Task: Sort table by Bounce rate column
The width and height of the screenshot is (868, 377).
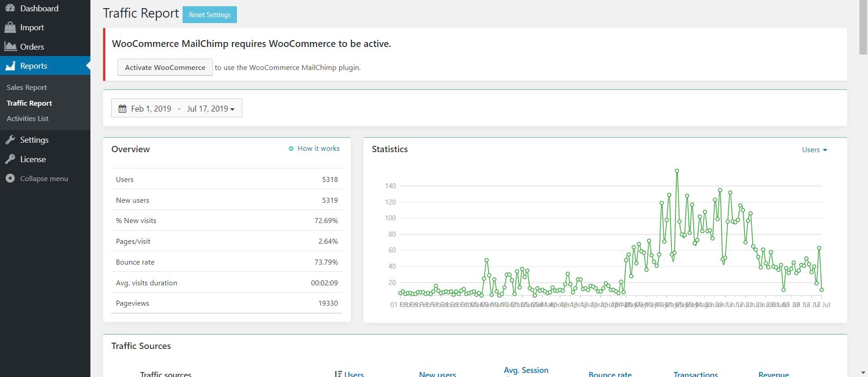Action: coord(610,374)
